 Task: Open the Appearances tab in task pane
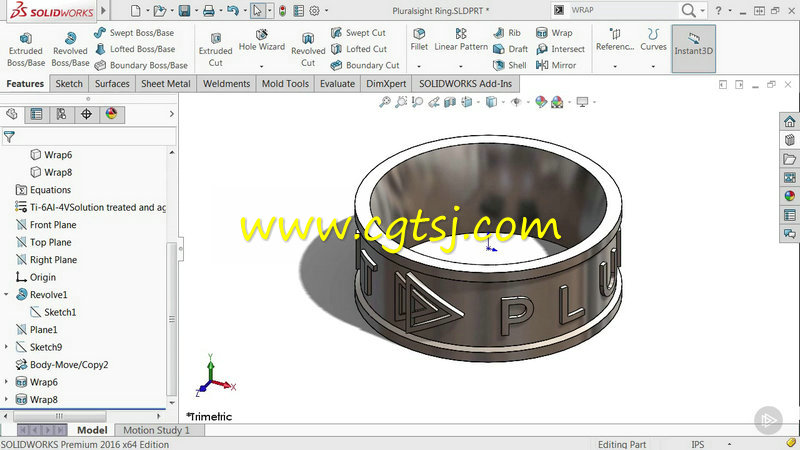(x=789, y=196)
